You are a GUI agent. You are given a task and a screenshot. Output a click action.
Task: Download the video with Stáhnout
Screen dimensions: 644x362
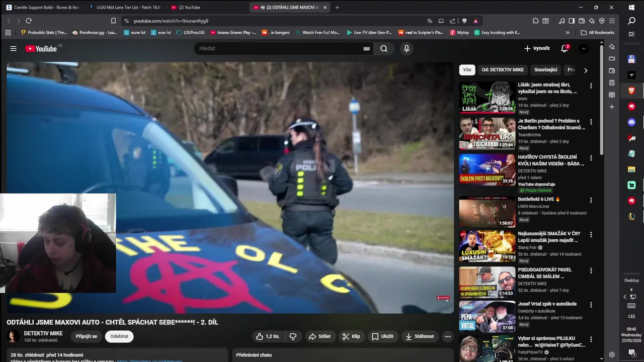coord(420,336)
